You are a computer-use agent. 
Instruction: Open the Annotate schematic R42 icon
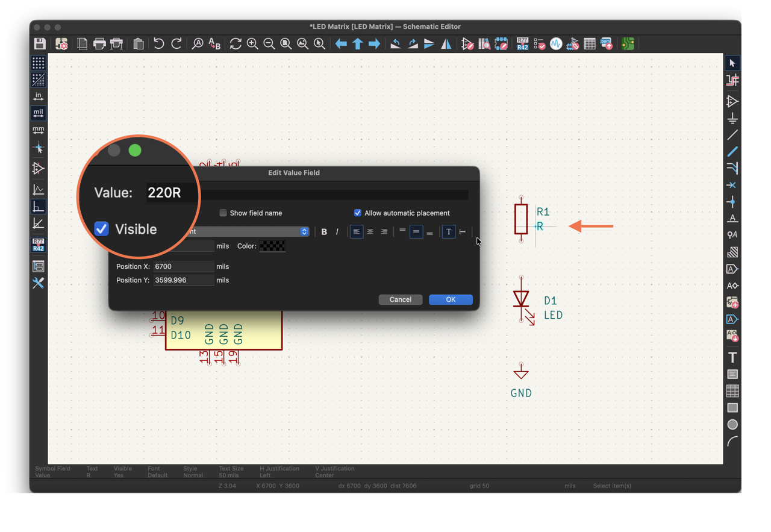[x=522, y=44]
